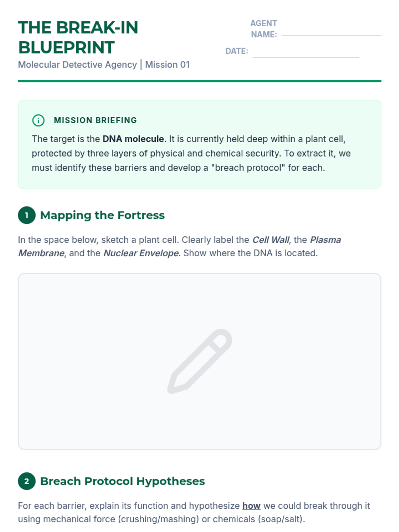Click the italic "Plasma Membrane" term
This screenshot has height=532, width=399.
point(179,246)
